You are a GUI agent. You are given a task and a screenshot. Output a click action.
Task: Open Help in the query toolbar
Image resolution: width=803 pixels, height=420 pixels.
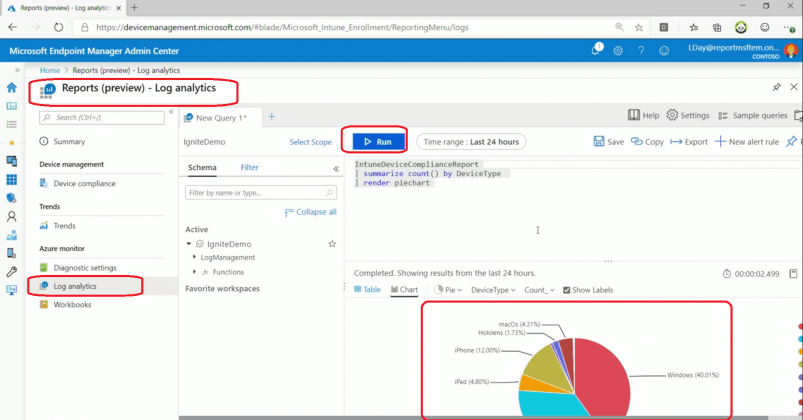click(x=643, y=116)
